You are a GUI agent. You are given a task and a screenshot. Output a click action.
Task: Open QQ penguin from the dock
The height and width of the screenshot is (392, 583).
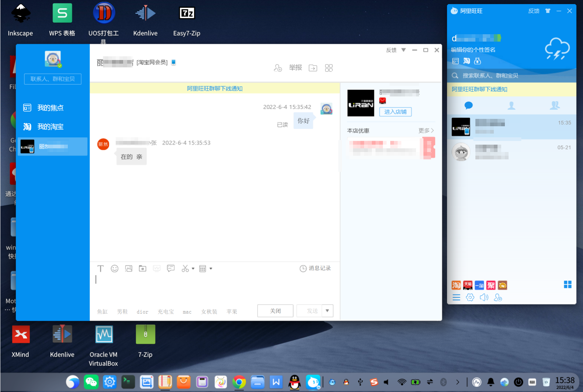click(x=294, y=382)
